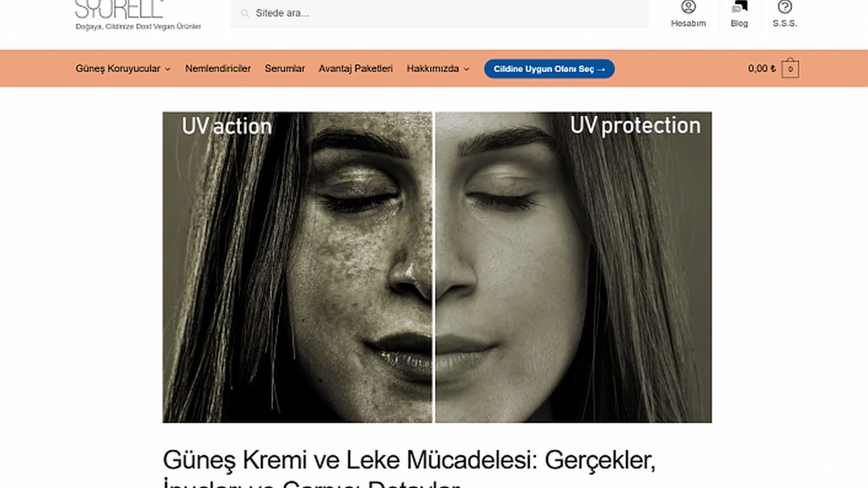Open the Güneş Kremi ve Leke Mücadelesi title
This screenshot has height=488, width=868.
point(410,468)
